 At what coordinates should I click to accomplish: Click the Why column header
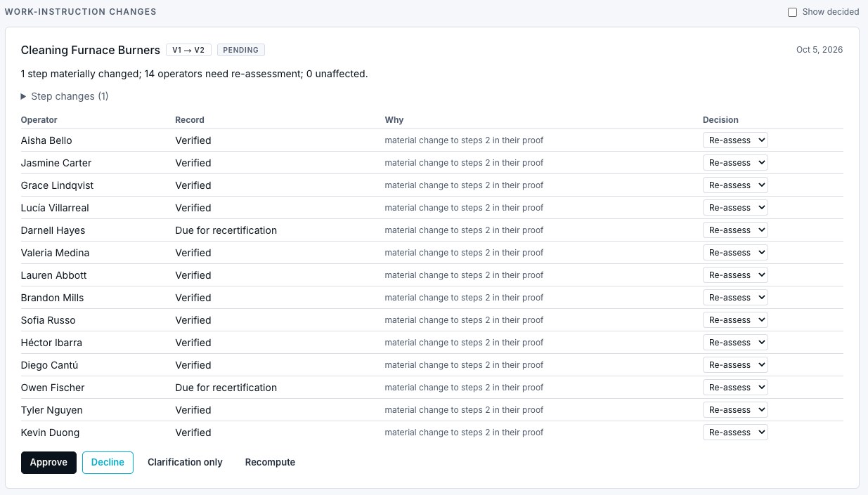(x=394, y=120)
